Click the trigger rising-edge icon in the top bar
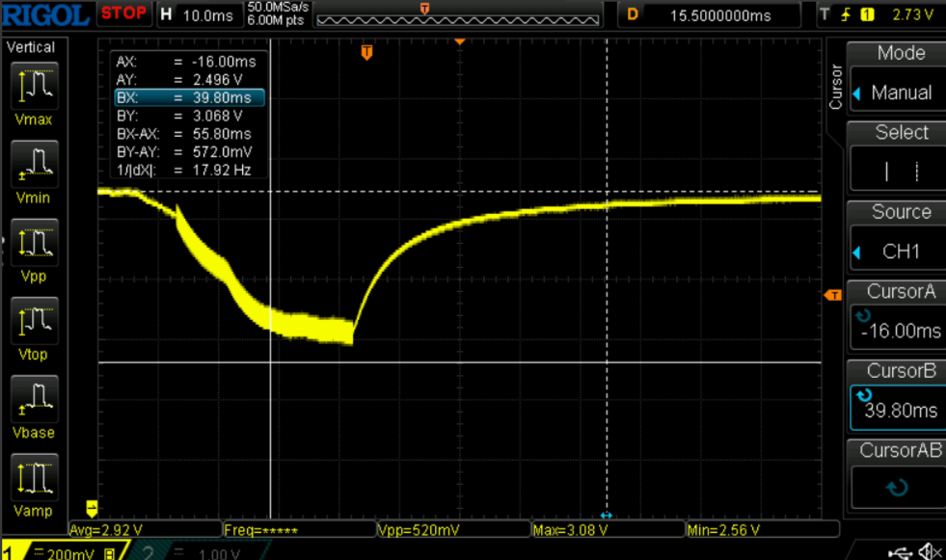The height and width of the screenshot is (560, 946). click(x=846, y=14)
